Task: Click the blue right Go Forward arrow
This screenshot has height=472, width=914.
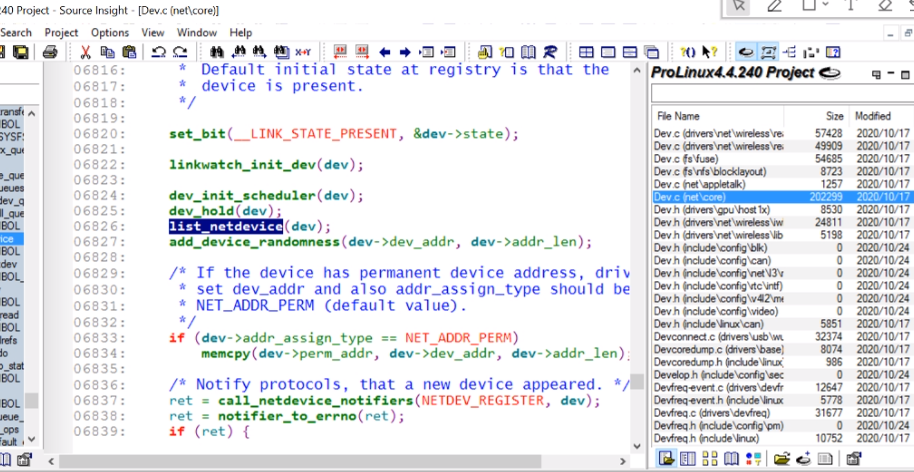Action: point(405,52)
